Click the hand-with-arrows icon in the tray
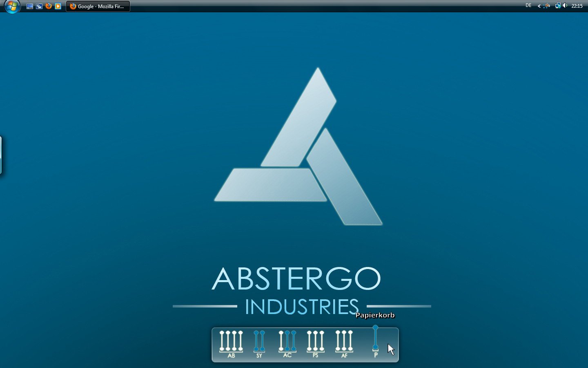588x368 pixels. [547, 6]
